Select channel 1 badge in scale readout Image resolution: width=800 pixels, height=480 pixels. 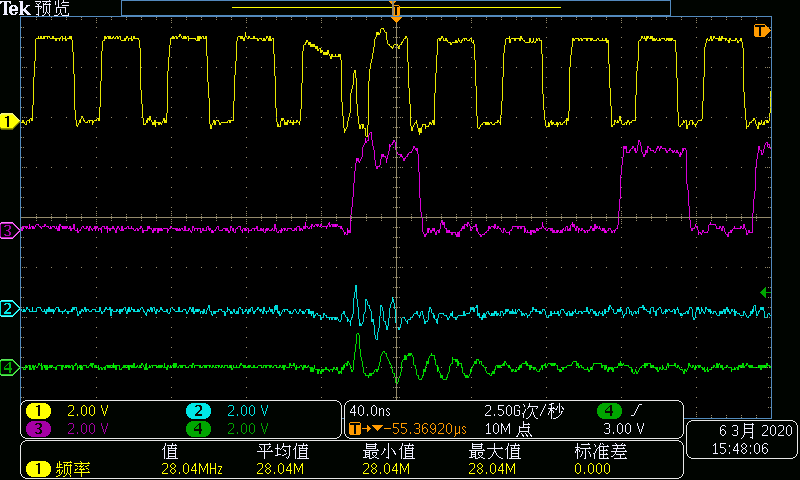point(38,411)
